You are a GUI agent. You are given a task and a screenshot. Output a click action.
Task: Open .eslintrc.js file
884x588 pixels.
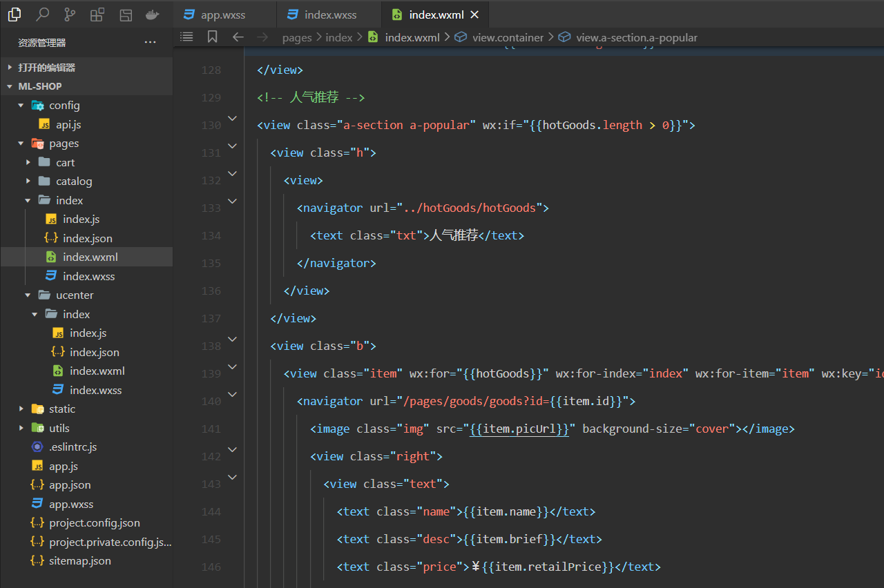(86, 447)
